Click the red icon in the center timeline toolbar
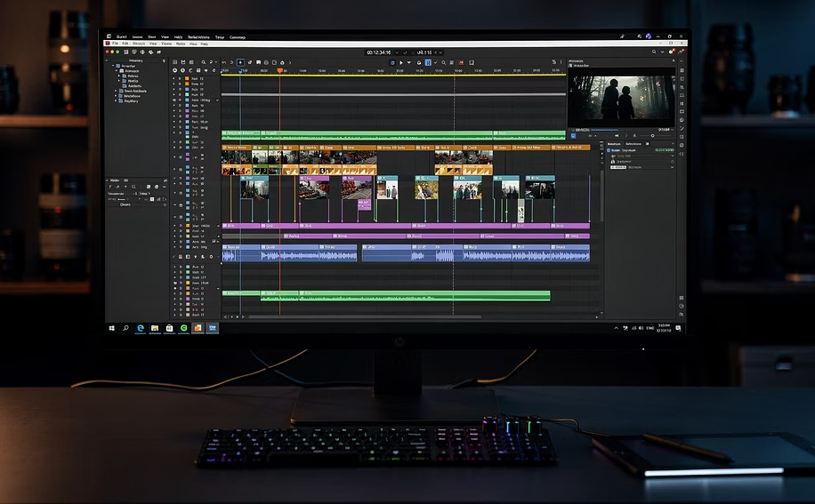This screenshot has height=504, width=815. point(462,63)
